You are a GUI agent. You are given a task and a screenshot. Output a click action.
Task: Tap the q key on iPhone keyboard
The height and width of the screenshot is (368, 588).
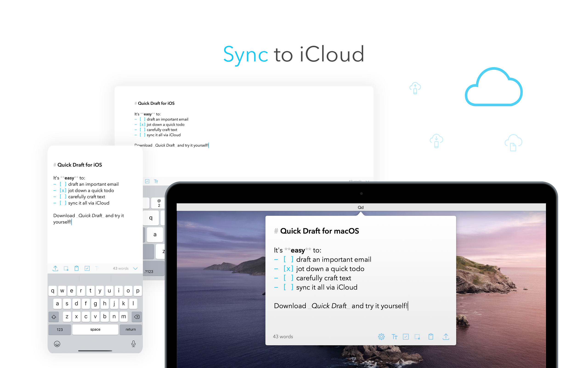click(52, 291)
